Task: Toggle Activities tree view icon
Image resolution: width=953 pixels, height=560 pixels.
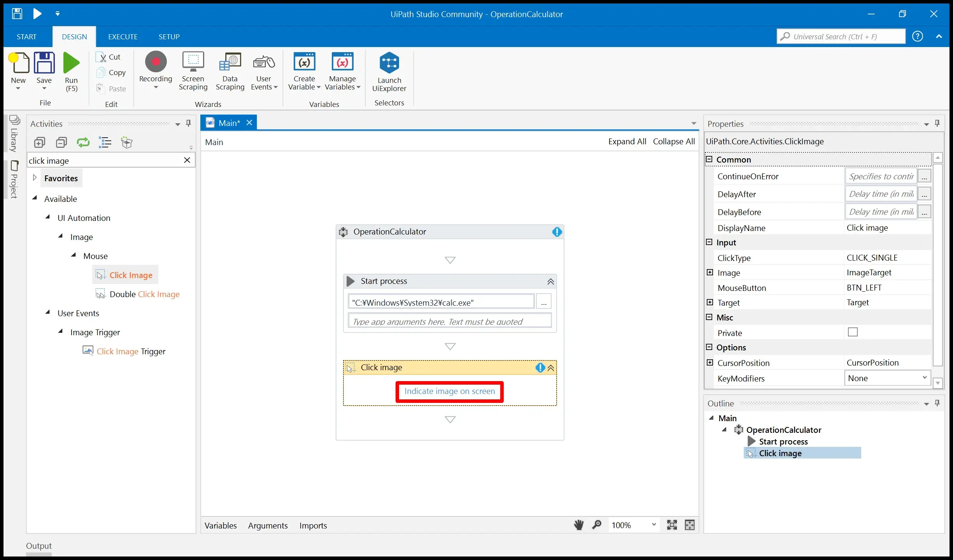Action: 105,142
